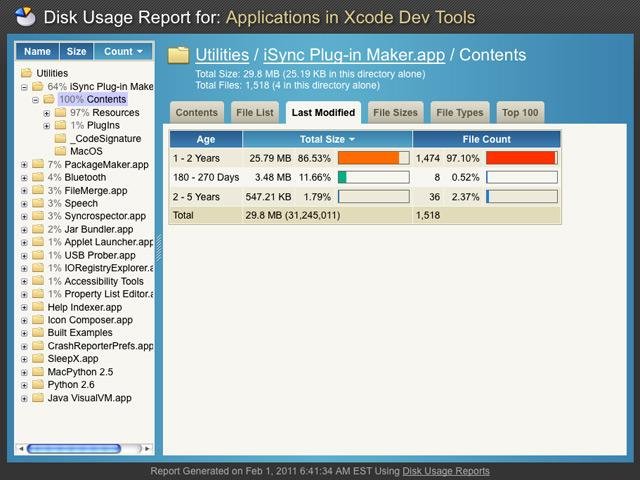Select the Last Modified tab

323,113
